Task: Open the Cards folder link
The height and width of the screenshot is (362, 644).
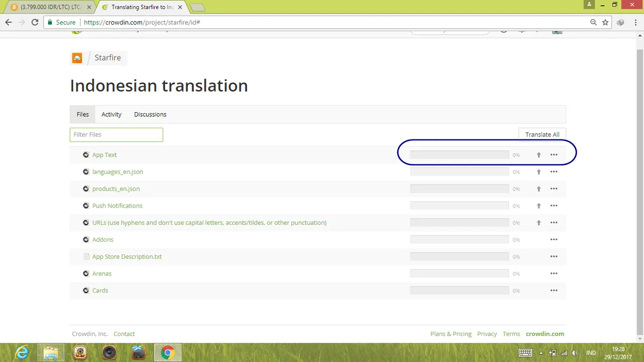Action: coord(100,291)
